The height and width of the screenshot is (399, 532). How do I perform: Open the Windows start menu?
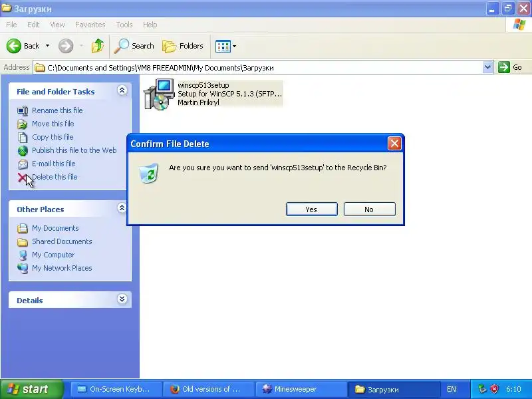32,389
